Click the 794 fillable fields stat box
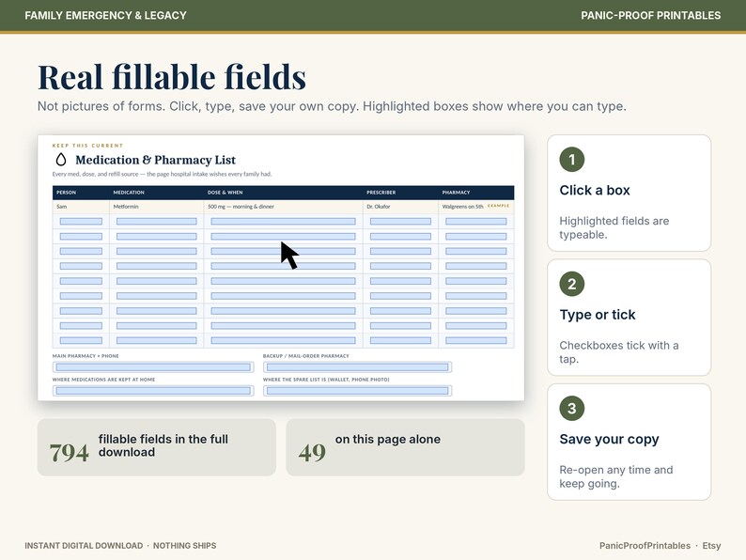The image size is (746, 560). click(157, 447)
